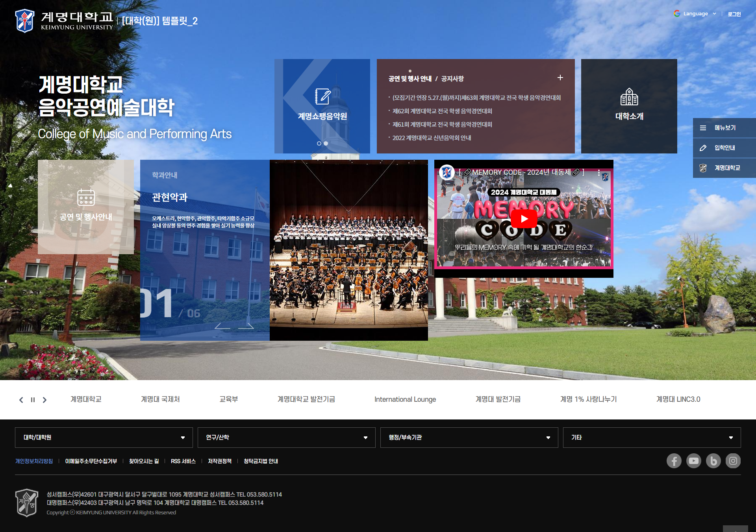The height and width of the screenshot is (532, 756).
Task: Click the previous arrow in the banner slider
Action: (x=21, y=400)
